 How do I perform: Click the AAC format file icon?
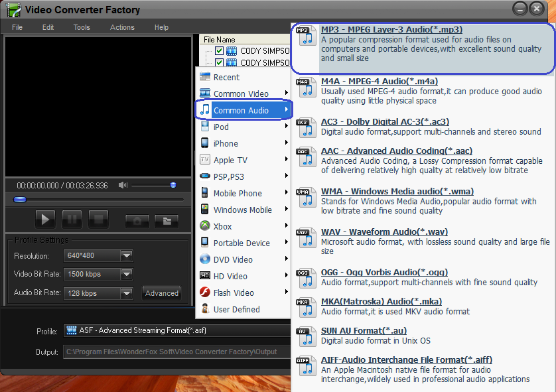coord(307,157)
